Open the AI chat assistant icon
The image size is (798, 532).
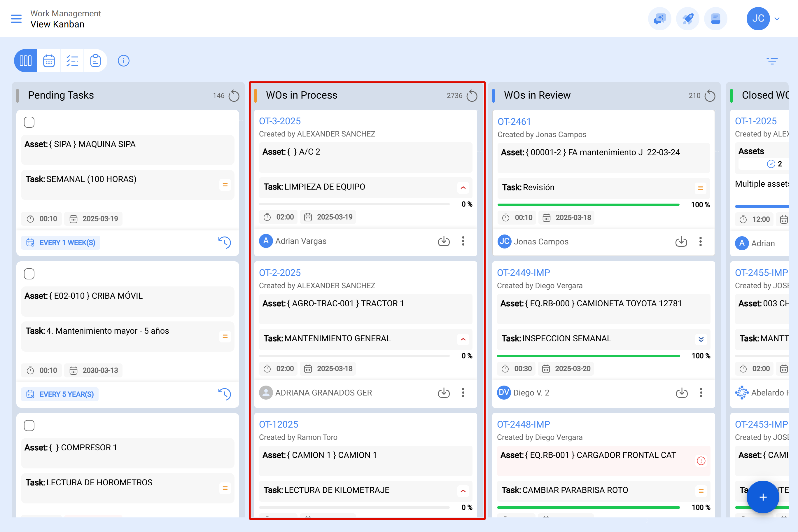(x=659, y=19)
